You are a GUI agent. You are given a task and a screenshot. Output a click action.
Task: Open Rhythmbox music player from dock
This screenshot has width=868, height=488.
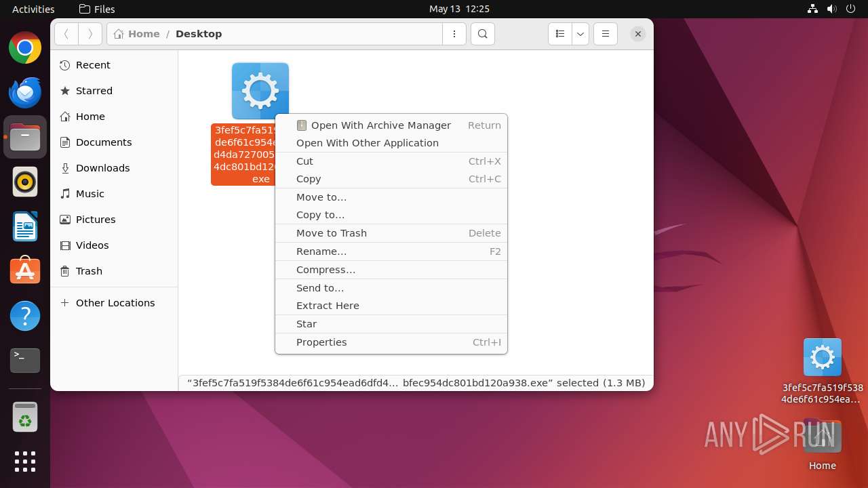pyautogui.click(x=25, y=182)
